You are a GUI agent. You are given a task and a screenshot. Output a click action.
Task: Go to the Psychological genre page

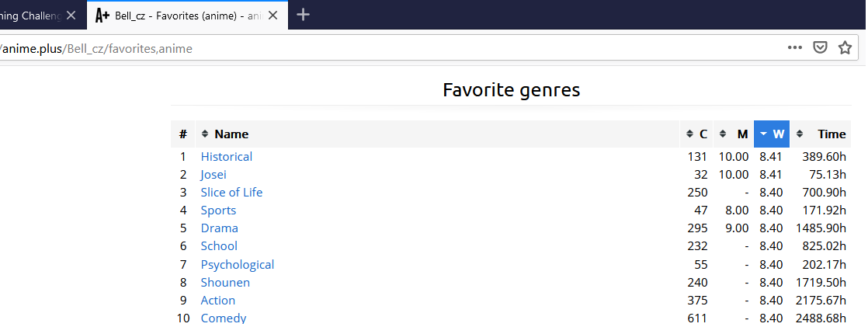[x=237, y=265]
